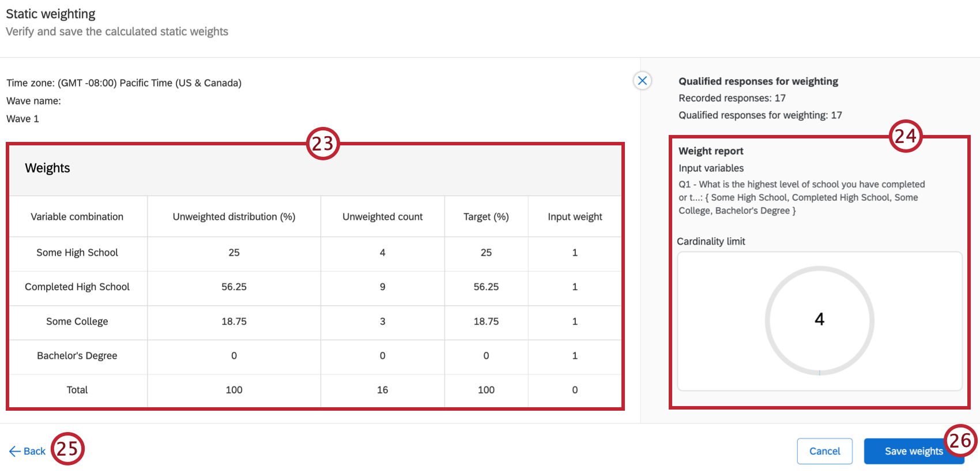Select the Completed High School row label
The image size is (980, 473).
[x=77, y=287]
